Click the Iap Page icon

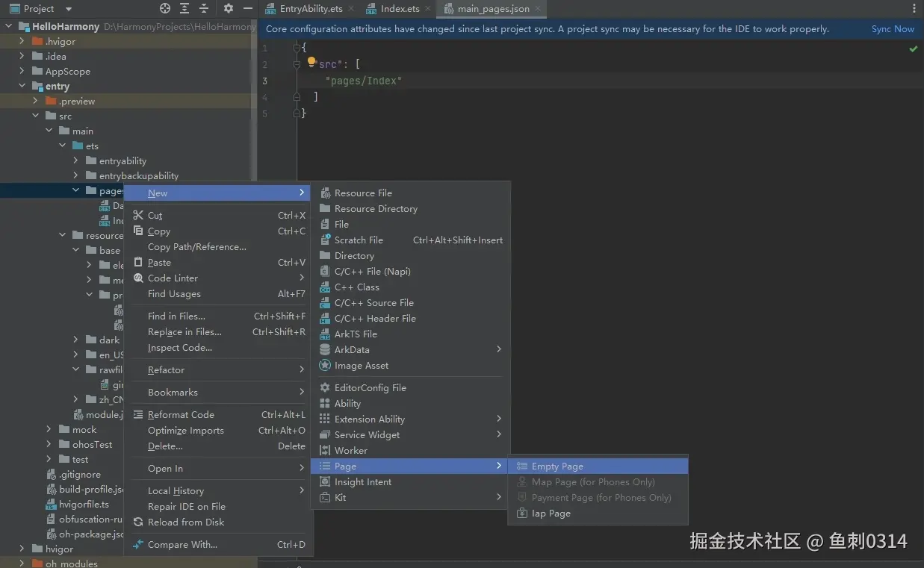[522, 513]
